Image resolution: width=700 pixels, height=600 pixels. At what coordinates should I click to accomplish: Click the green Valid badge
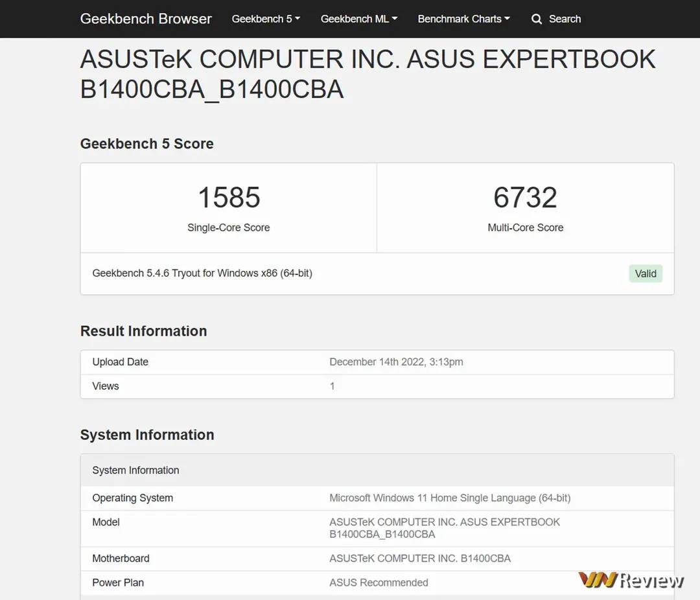point(645,273)
